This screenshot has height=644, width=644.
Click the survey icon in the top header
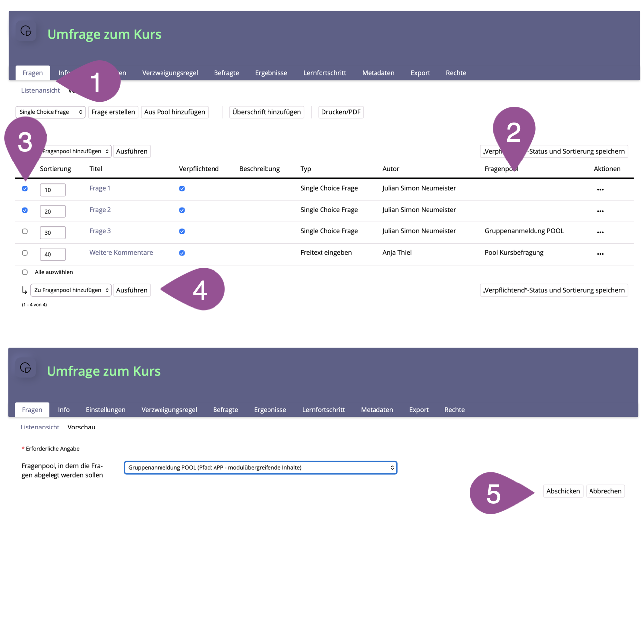point(26,31)
